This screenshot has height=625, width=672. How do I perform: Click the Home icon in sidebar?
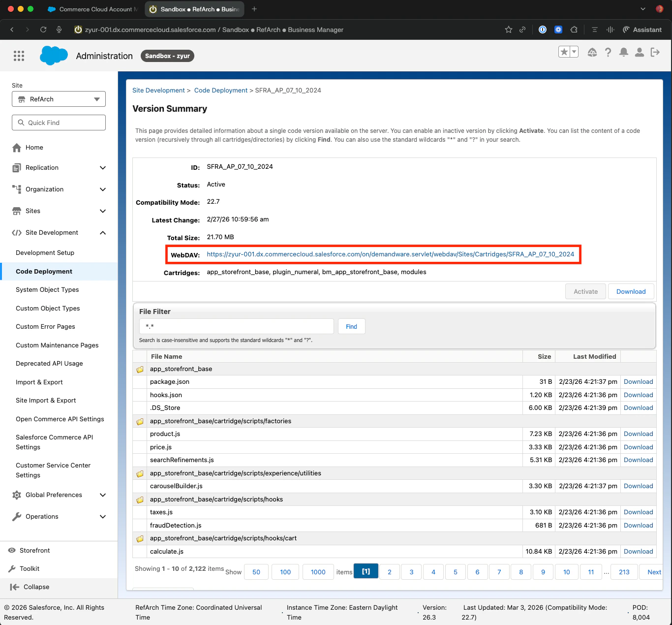(x=17, y=148)
